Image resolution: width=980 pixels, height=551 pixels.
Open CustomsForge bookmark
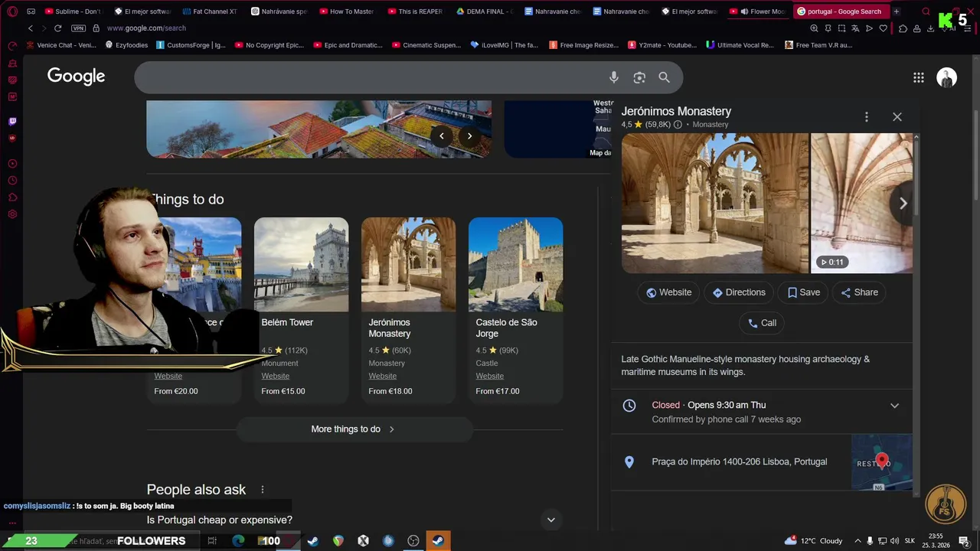[x=191, y=45]
